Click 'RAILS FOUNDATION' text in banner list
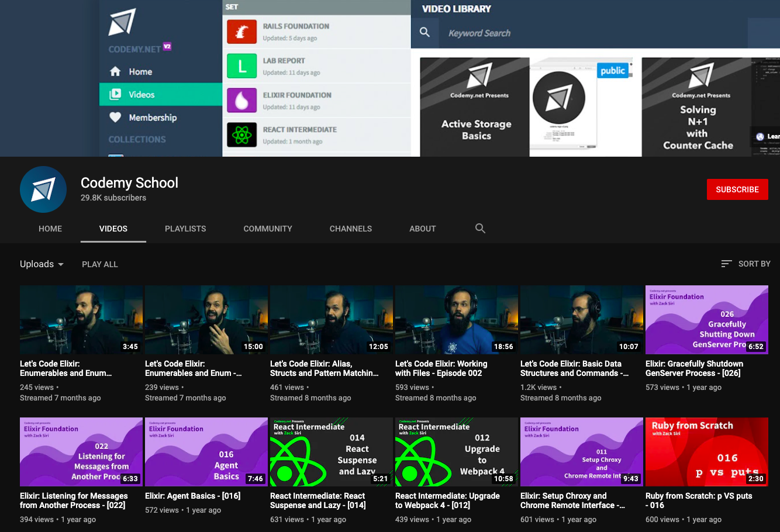 (x=296, y=26)
